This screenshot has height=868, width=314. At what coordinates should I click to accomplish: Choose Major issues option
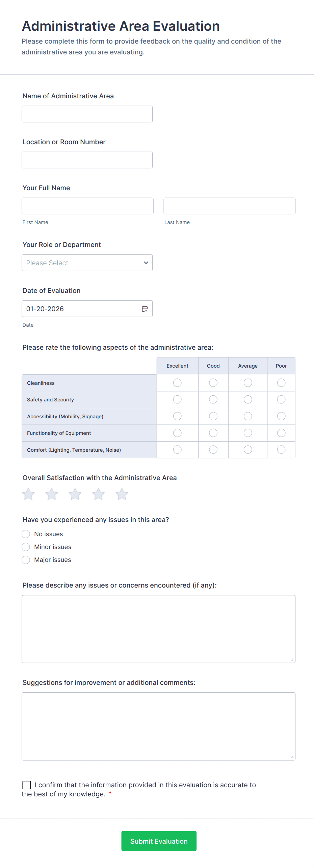tap(26, 560)
